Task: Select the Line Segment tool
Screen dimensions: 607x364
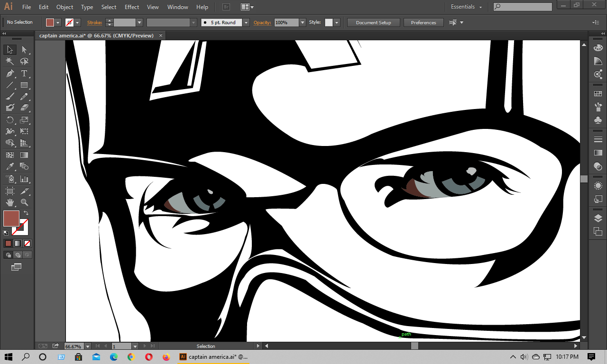Action: (10, 85)
